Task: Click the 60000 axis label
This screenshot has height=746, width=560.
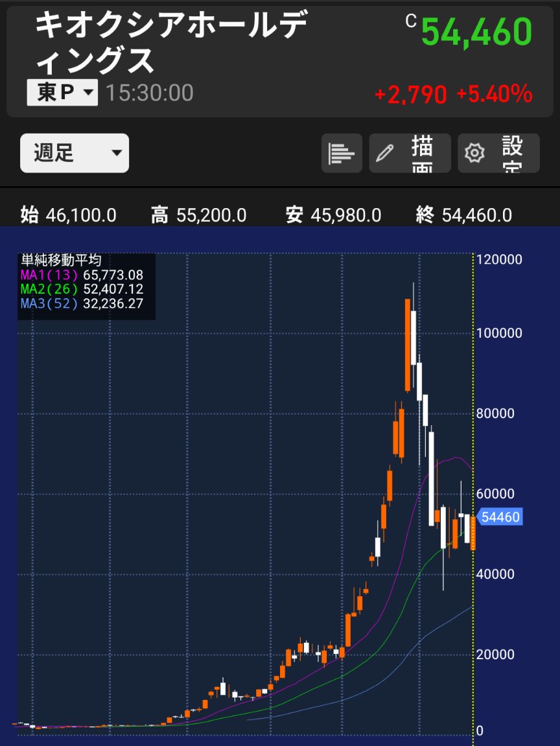Action: tap(495, 494)
